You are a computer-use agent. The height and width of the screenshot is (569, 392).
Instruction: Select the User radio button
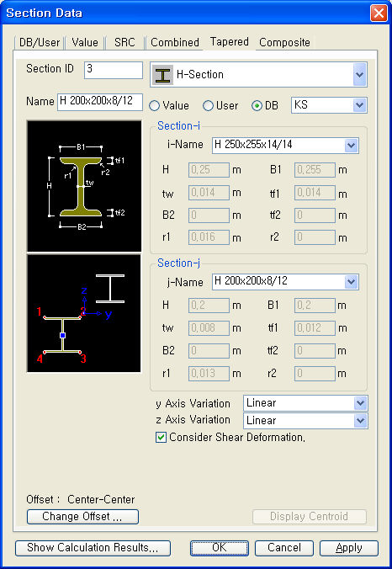208,106
